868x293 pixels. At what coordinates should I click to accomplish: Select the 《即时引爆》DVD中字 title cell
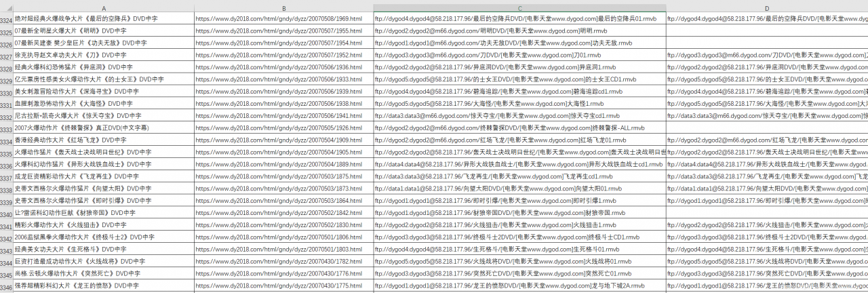pos(103,201)
